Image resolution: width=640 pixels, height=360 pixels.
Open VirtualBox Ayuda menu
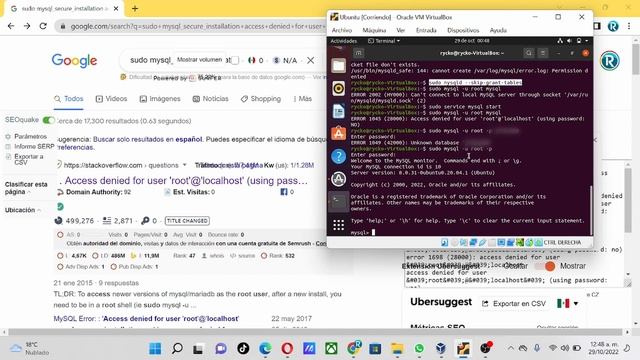click(498, 30)
